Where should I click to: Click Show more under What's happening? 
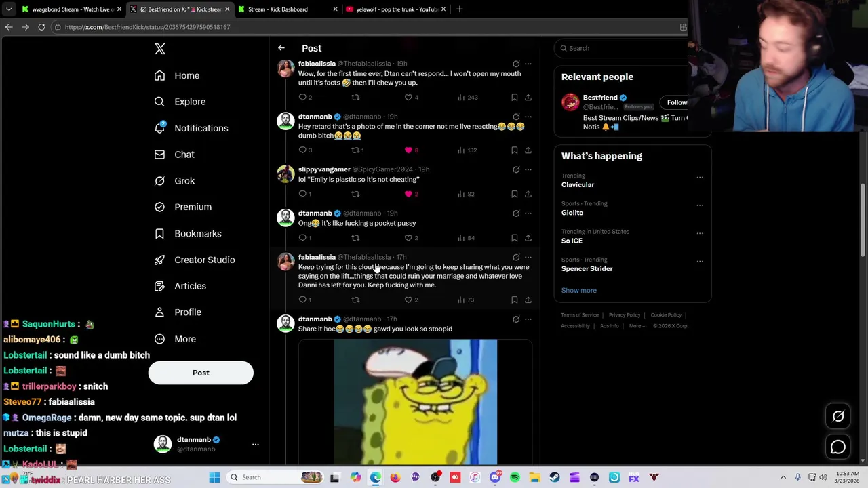click(579, 290)
